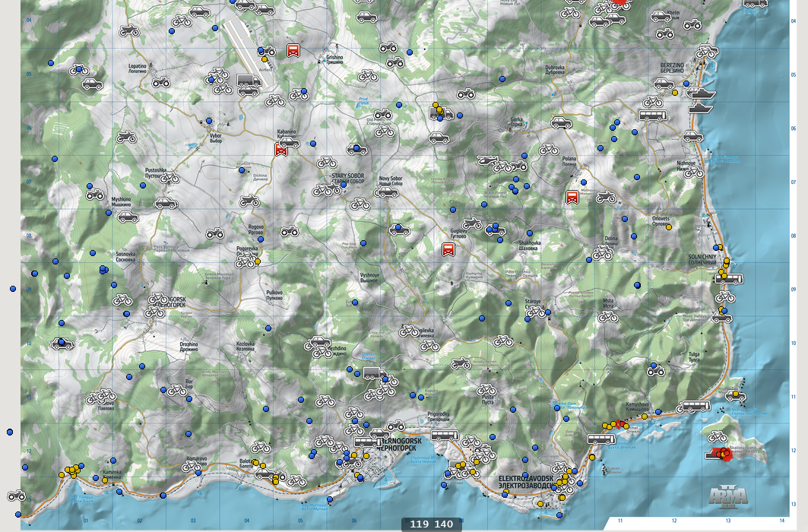Click the red marker icon near Grishino
The width and height of the screenshot is (808, 532).
293,50
